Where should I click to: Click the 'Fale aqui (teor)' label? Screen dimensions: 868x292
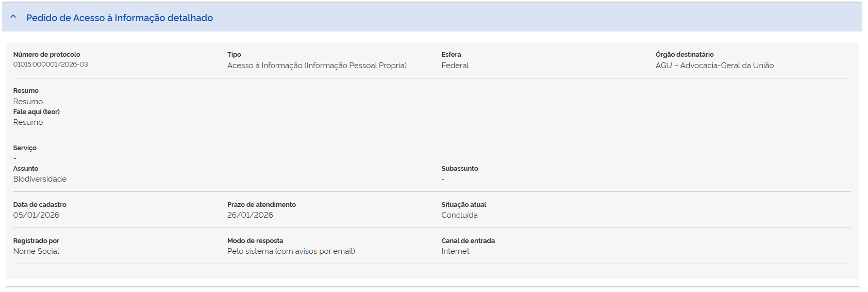37,112
